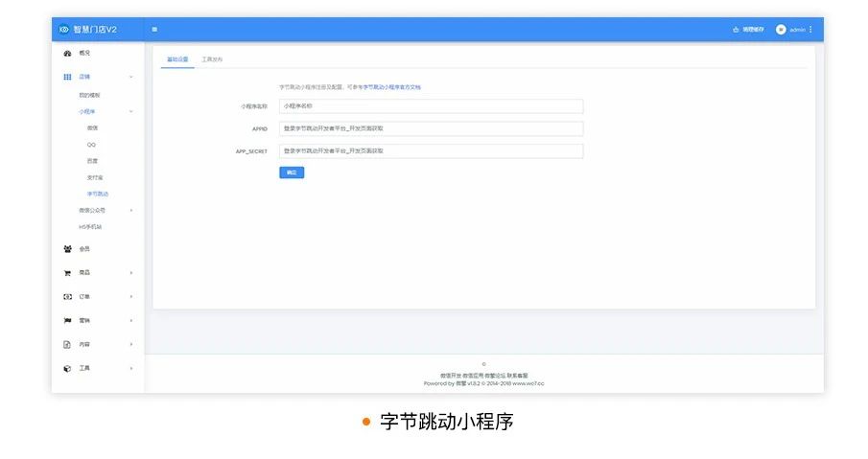Select 百度 under 小程序
Image resolution: width=868 pixels, height=459 pixels.
(92, 161)
